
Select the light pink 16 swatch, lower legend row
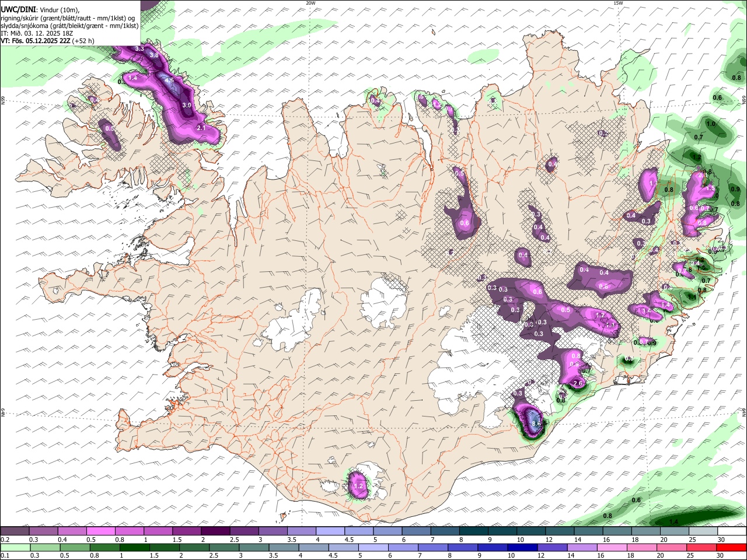point(613,547)
